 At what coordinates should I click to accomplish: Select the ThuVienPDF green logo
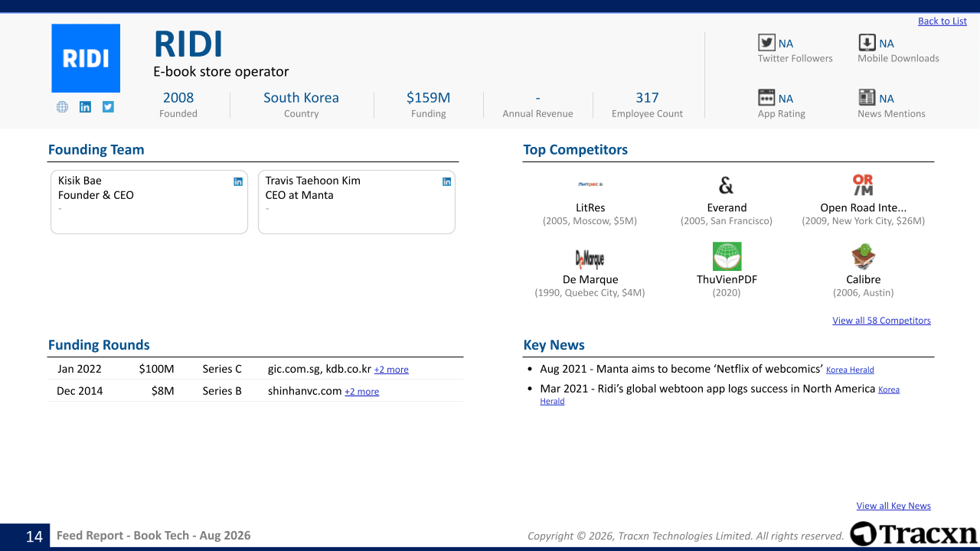tap(727, 256)
